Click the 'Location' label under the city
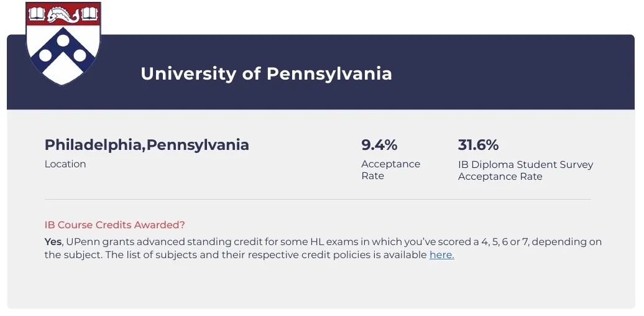The height and width of the screenshot is (316, 644). [65, 164]
